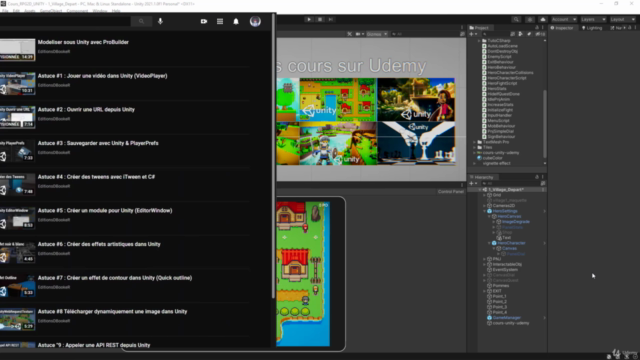Open Astuce #2 Ouvrir une URL video
The height and width of the screenshot is (360, 640).
(x=86, y=109)
